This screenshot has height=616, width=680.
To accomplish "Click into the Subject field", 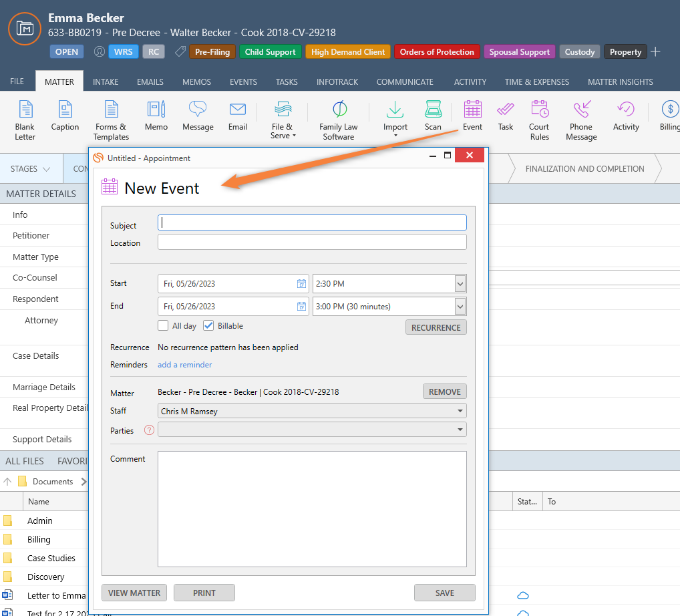I will click(x=312, y=222).
